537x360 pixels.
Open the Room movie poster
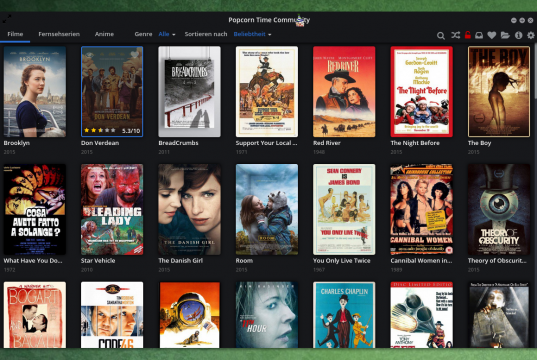(267, 209)
